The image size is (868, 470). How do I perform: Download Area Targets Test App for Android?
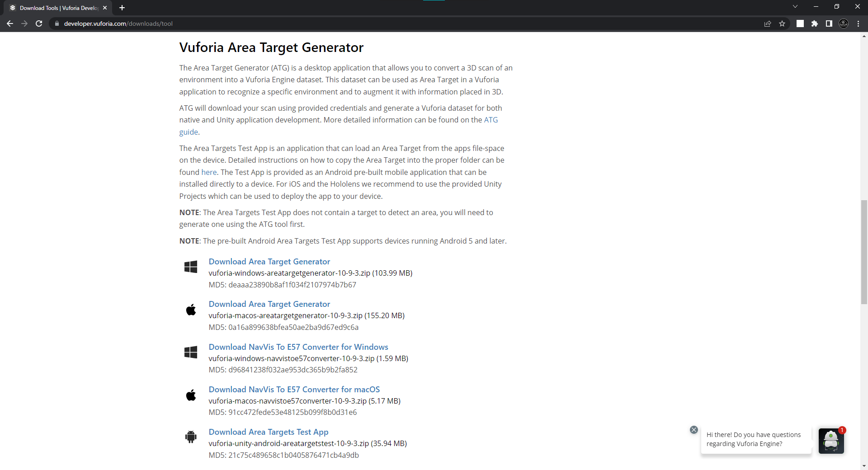click(268, 432)
